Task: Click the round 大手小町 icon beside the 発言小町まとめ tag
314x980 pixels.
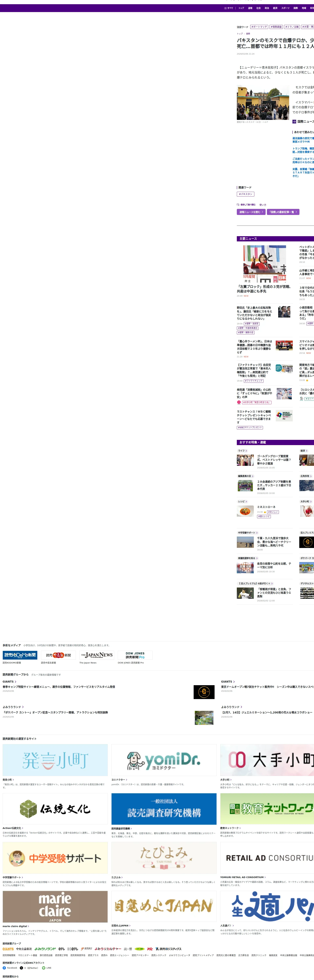Action: pyautogui.click(x=239, y=402)
